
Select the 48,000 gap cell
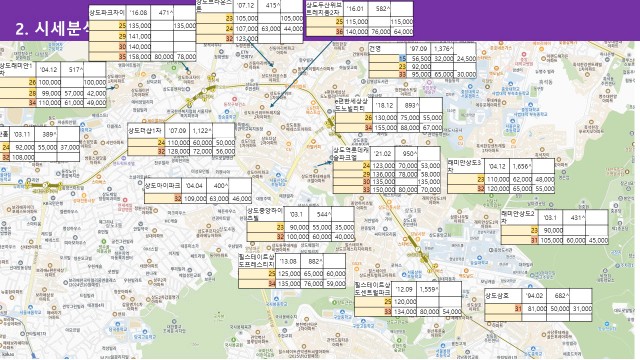pyautogui.click(x=544, y=179)
